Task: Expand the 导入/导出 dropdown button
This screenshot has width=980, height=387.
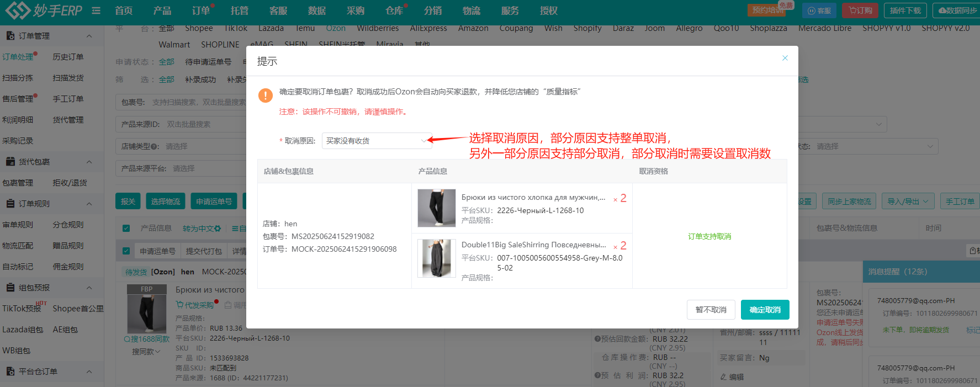Action: (x=908, y=202)
